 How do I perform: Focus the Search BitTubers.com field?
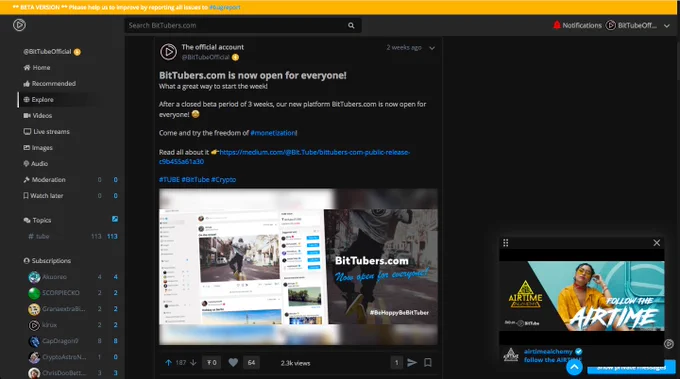click(243, 26)
